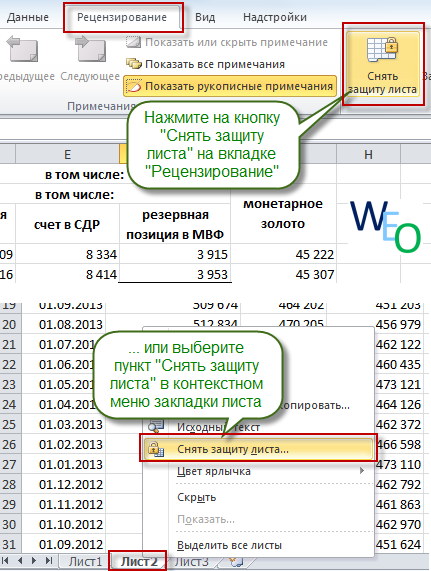431x571 pixels.
Task: Click Показать все примечания
Action: [x=205, y=64]
